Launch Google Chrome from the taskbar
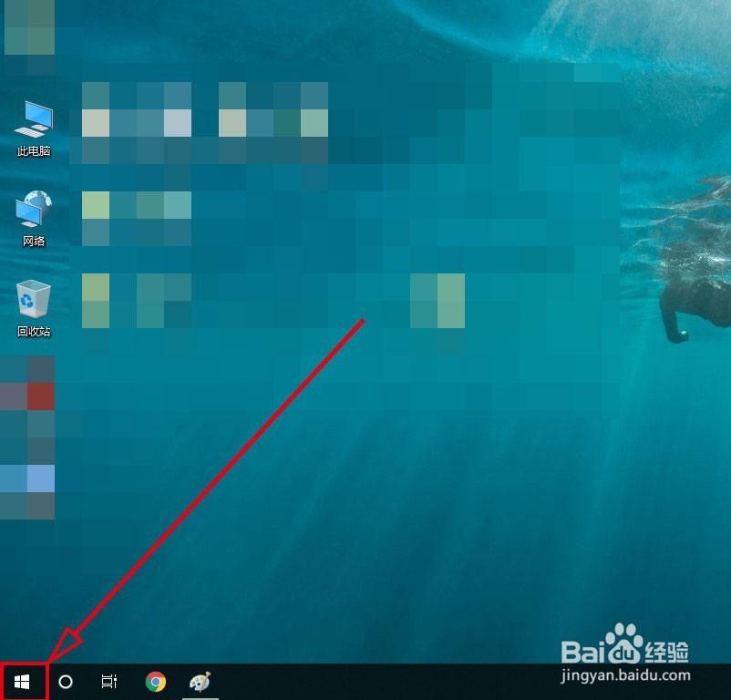 156,682
